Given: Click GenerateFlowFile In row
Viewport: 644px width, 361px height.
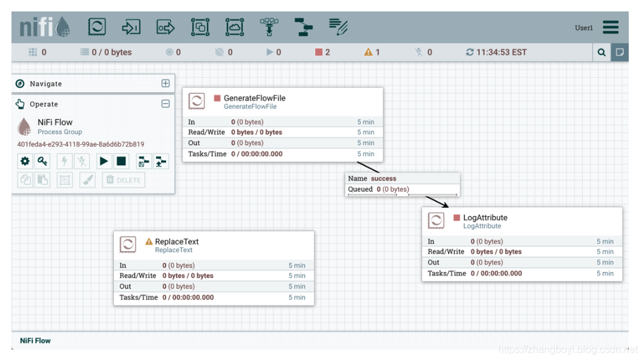Looking at the screenshot, I should pos(283,122).
